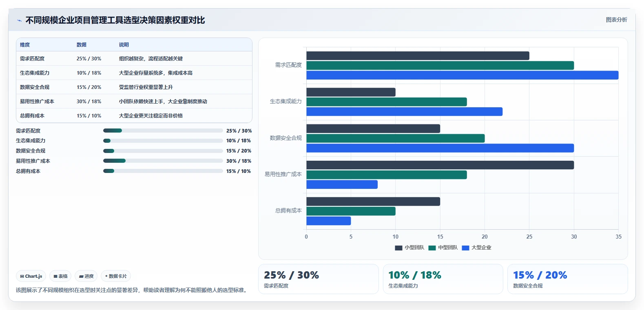Click the 10% / 18% 生态集成能力 data card

click(443, 279)
